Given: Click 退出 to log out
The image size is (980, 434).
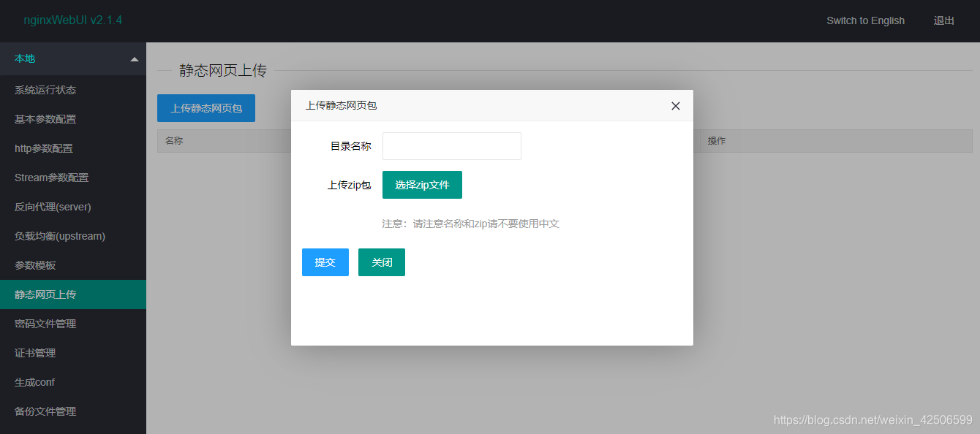Looking at the screenshot, I should coord(943,20).
